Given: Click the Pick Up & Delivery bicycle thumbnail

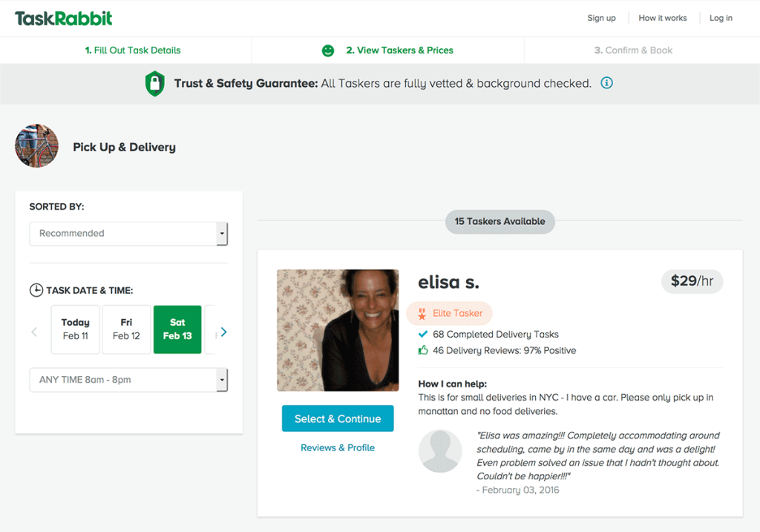Looking at the screenshot, I should coord(37,146).
